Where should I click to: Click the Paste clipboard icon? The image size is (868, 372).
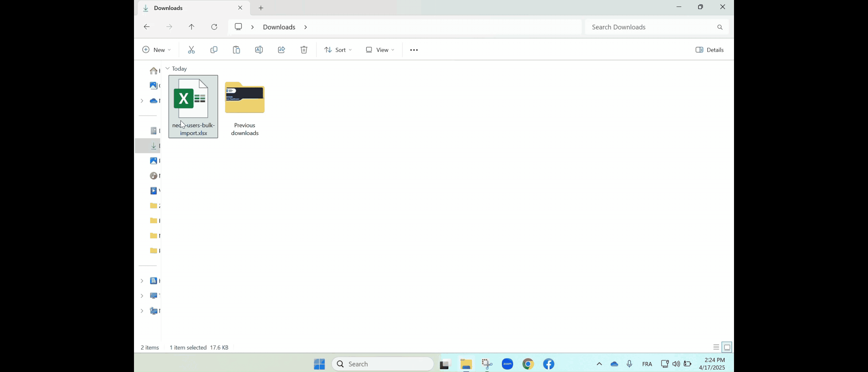pyautogui.click(x=236, y=50)
